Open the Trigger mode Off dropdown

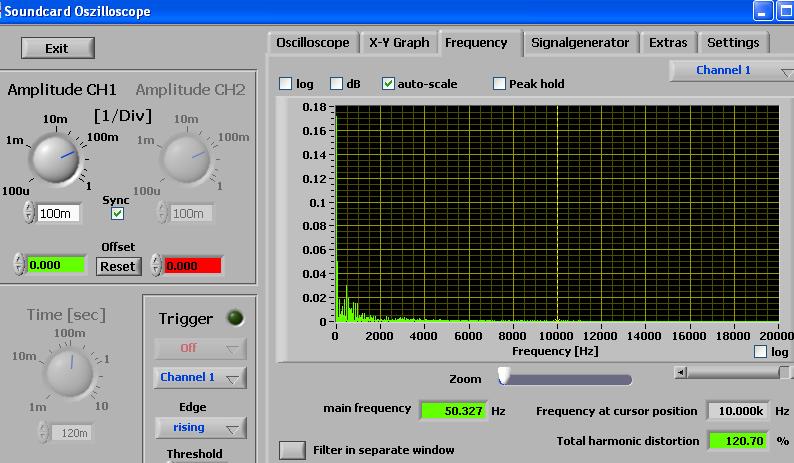pyautogui.click(x=199, y=348)
